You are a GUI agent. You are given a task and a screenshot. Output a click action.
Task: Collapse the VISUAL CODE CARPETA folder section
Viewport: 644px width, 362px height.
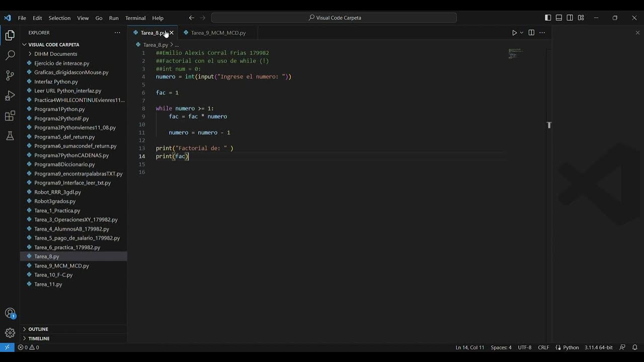point(53,45)
